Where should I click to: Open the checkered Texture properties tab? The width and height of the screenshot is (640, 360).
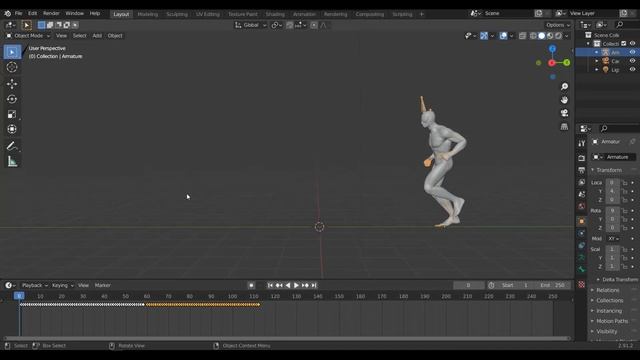[x=582, y=284]
